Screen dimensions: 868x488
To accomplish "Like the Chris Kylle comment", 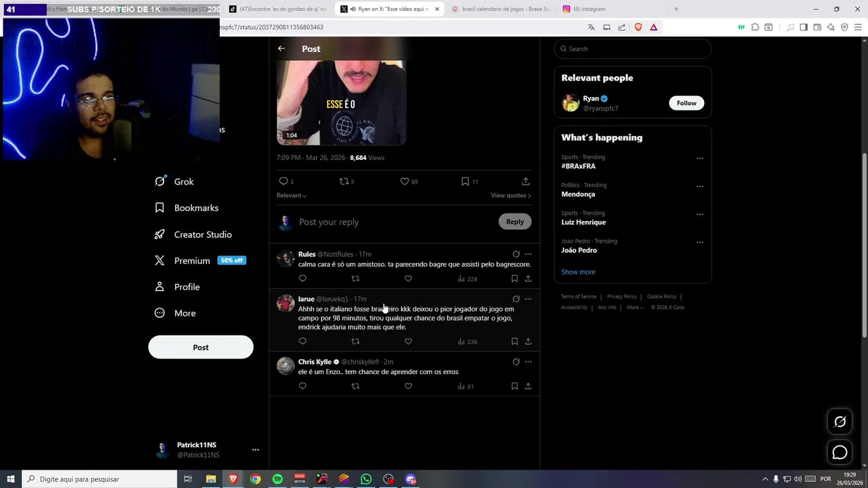I will [x=408, y=386].
